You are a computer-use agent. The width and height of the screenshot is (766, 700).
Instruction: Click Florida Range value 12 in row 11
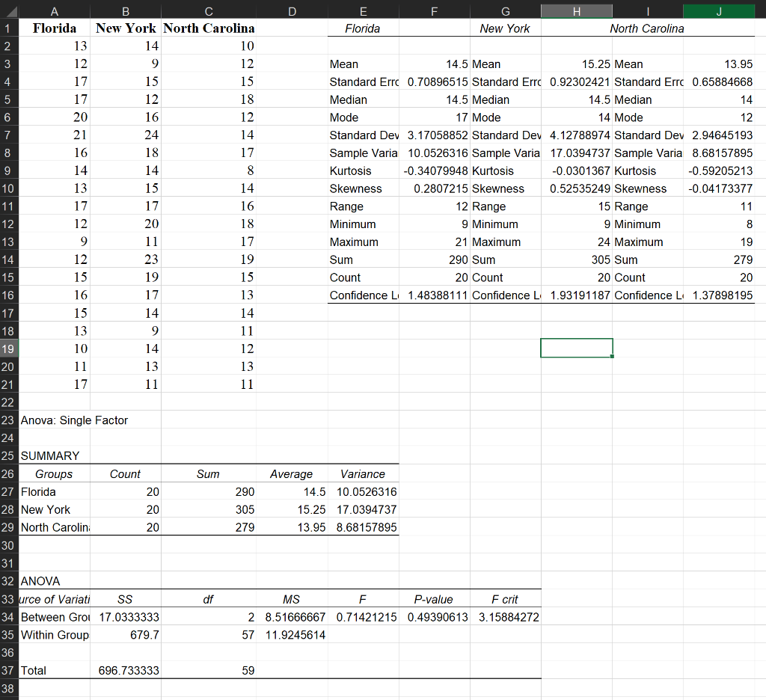tap(462, 206)
